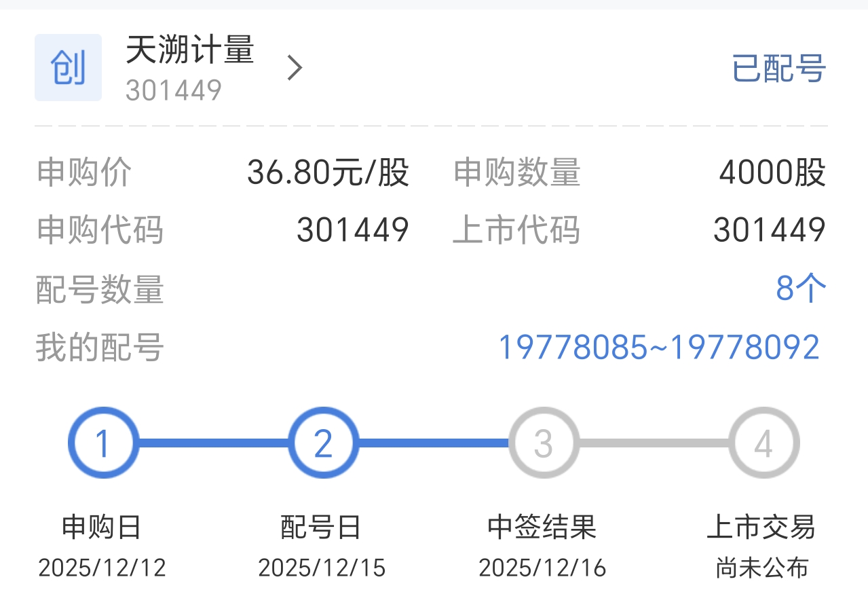This screenshot has width=868, height=609.
Task: Select the 上市交易 step label
Action: point(761,527)
